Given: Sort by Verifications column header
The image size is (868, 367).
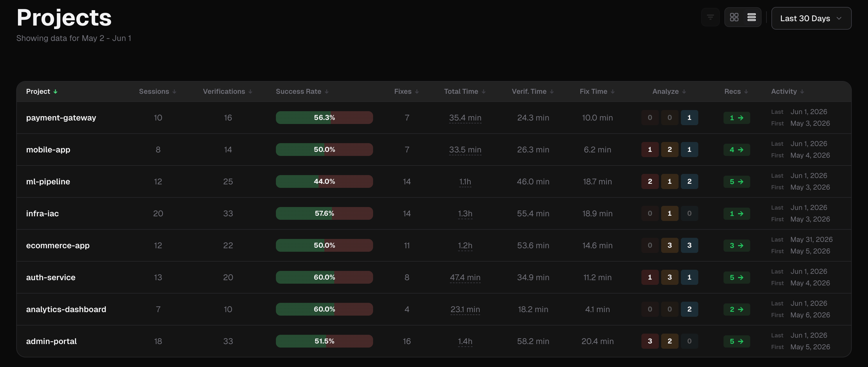Looking at the screenshot, I should coord(227,91).
